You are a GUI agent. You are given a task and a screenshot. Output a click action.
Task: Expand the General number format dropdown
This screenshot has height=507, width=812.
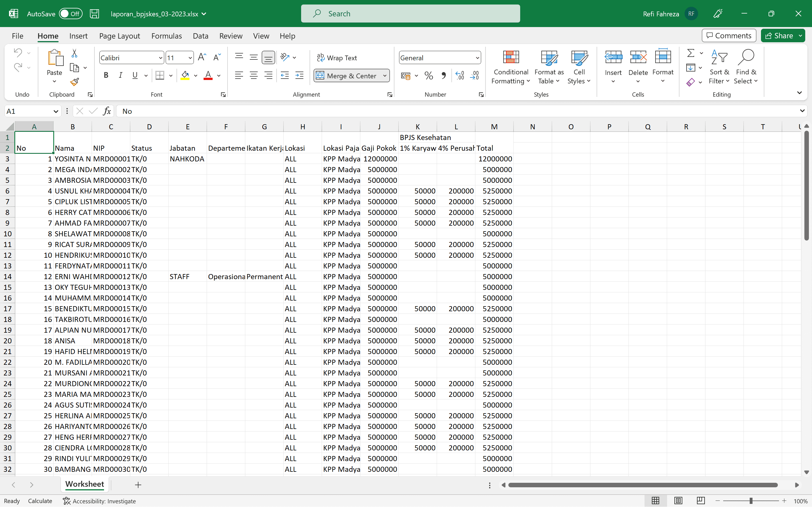tap(477, 58)
